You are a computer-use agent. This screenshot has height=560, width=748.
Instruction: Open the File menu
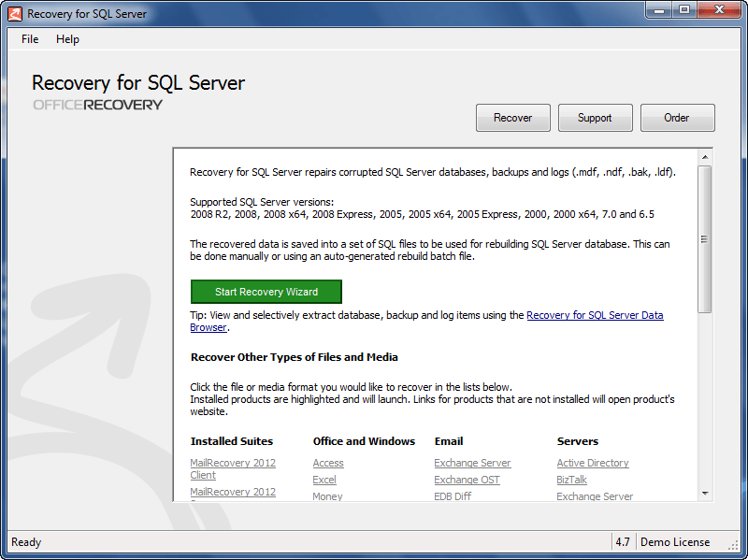(30, 39)
